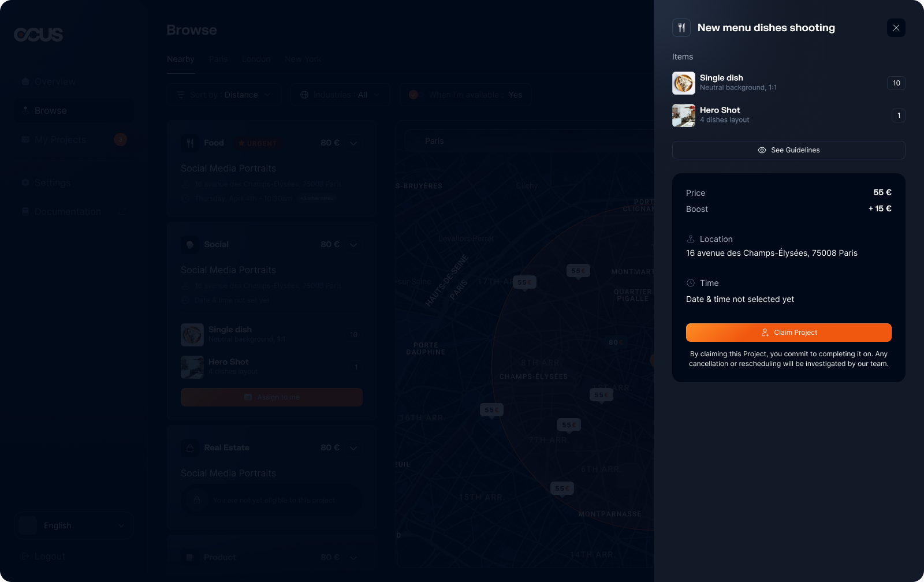Expand the Food project card chevron
924x582 pixels.
pos(353,143)
